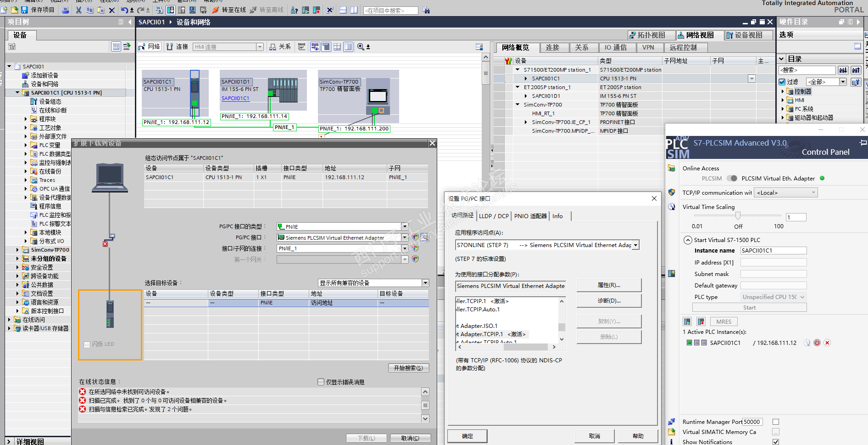The width and height of the screenshot is (868, 445).
Task: Click the Virtual Time Scaling slider handle
Action: tap(738, 215)
